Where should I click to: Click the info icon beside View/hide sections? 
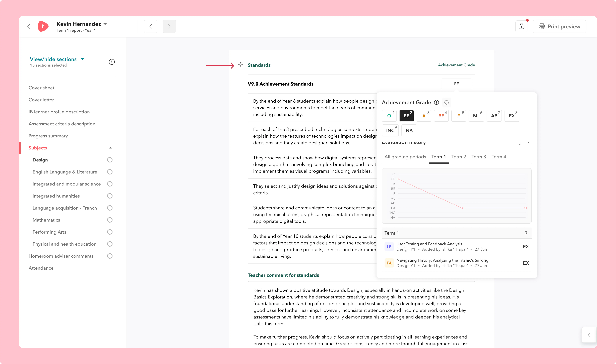[112, 62]
